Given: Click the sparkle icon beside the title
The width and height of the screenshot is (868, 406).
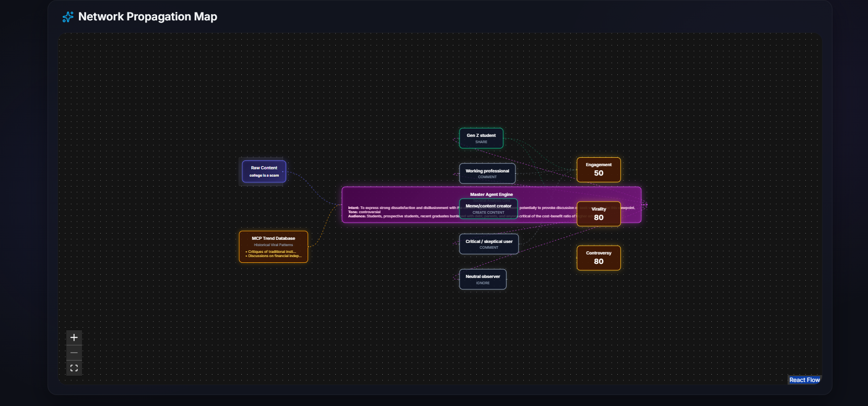Looking at the screenshot, I should tap(68, 17).
